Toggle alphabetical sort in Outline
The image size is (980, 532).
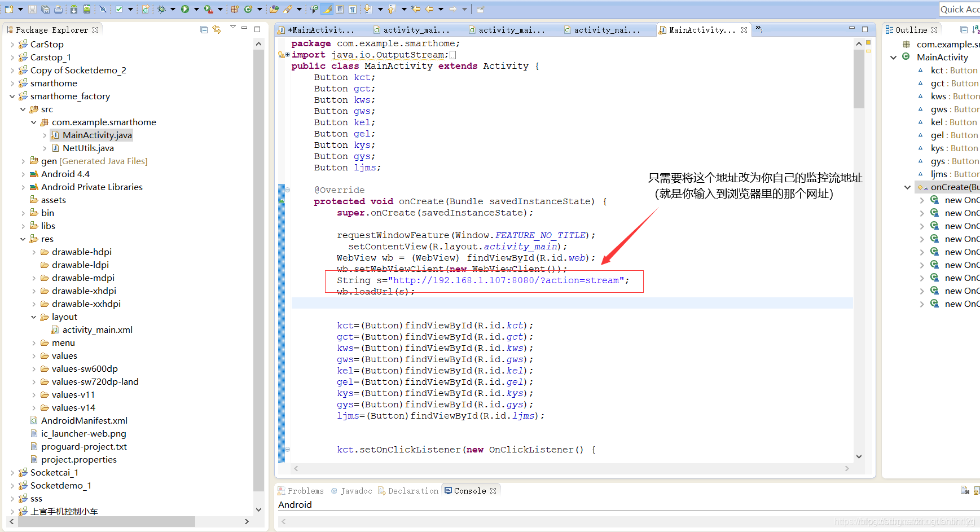pyautogui.click(x=976, y=29)
